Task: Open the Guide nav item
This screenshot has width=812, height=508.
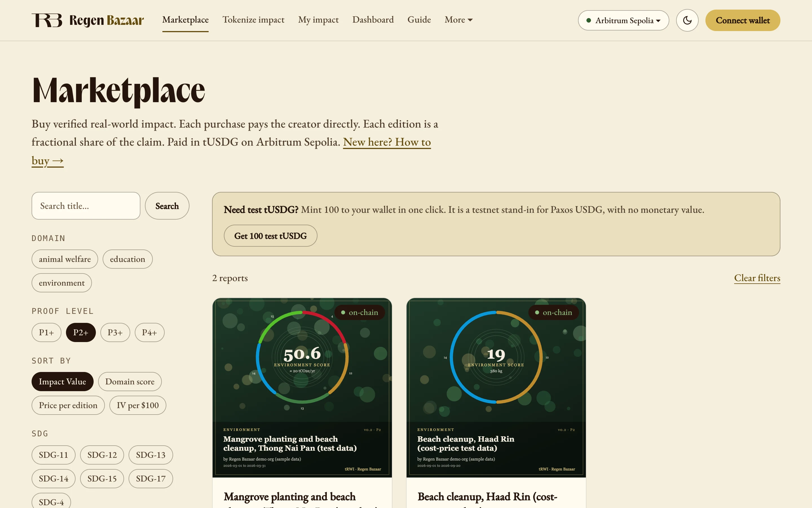Action: [419, 20]
